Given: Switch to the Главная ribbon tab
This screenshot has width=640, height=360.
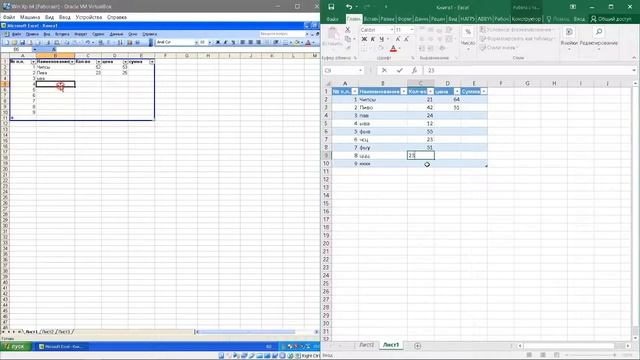Looking at the screenshot, I should pos(354,19).
